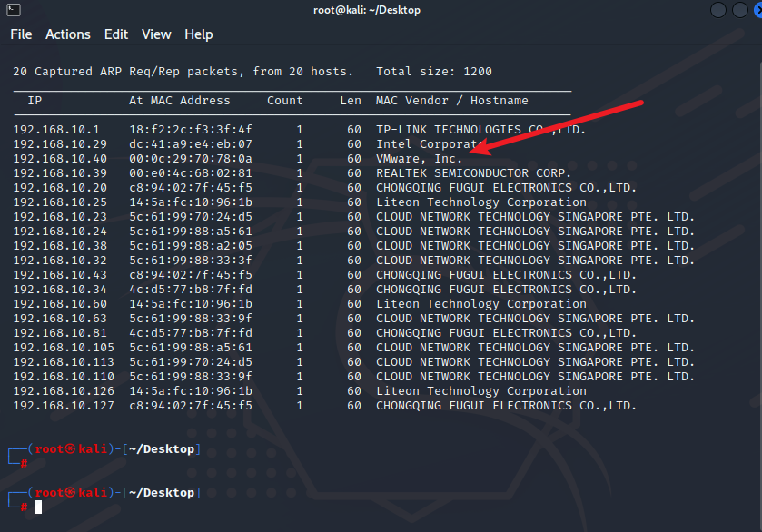Click MAC address 00:e0:4c:68:02:81
762x532 pixels.
[191, 173]
